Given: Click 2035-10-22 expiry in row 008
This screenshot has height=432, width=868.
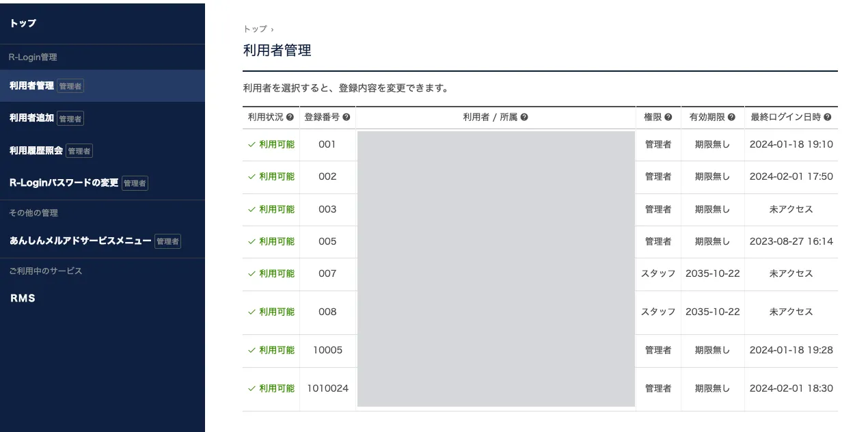Looking at the screenshot, I should pos(713,312).
